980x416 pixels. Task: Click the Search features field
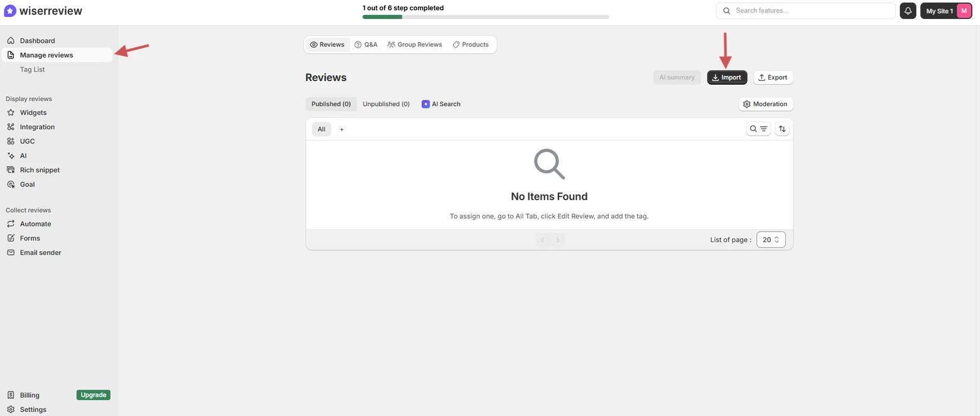(x=805, y=11)
